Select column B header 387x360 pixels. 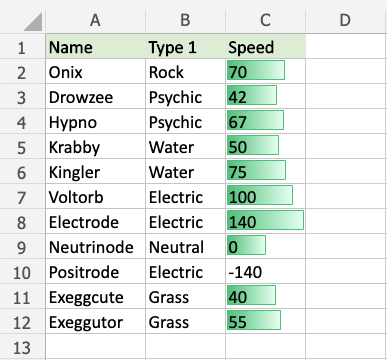pyautogui.click(x=185, y=20)
